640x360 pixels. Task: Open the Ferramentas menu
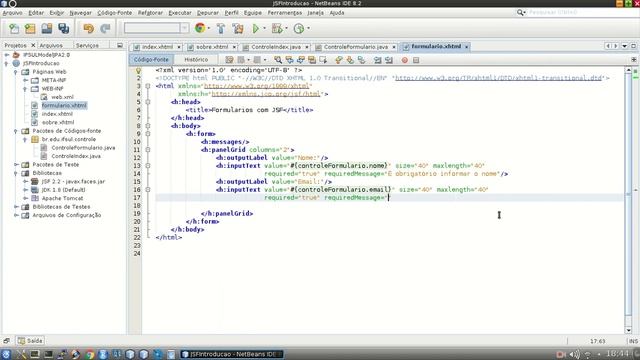point(284,13)
